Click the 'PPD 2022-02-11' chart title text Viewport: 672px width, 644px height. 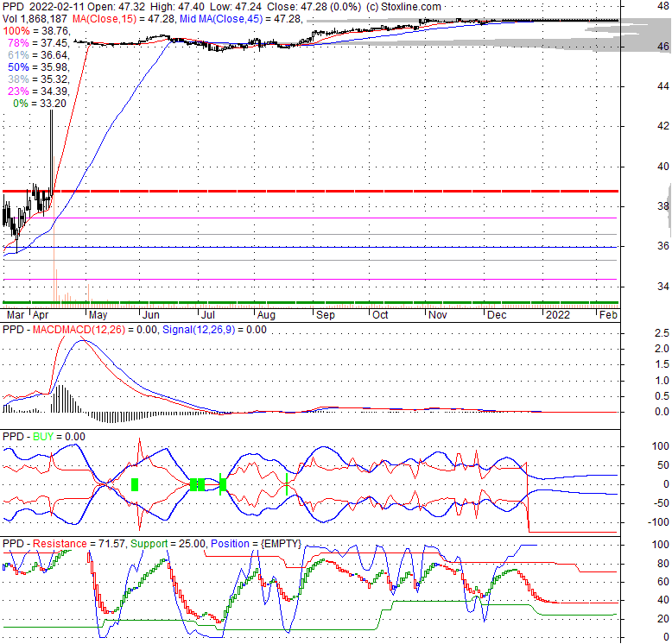point(45,7)
